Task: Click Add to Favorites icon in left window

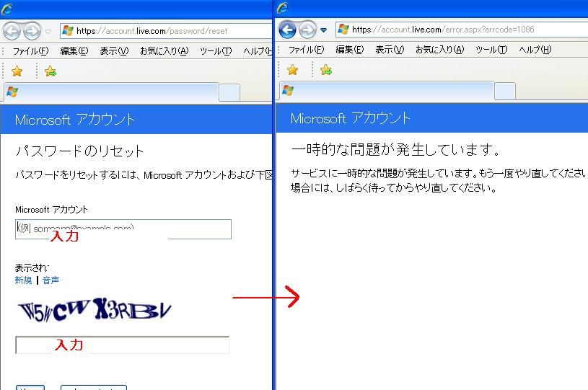Action: click(51, 71)
